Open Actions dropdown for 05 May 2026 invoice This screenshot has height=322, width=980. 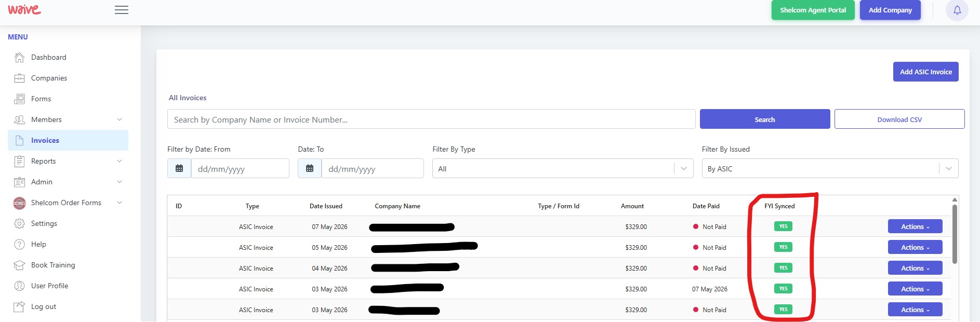(x=915, y=247)
